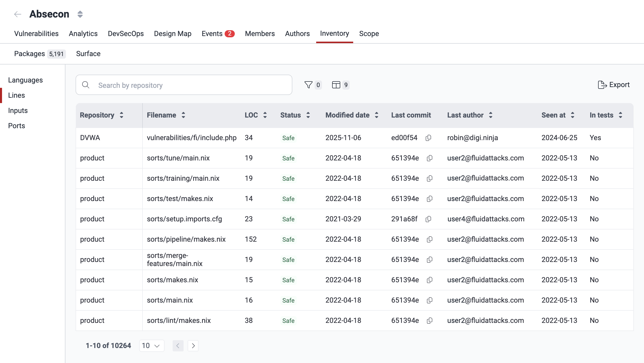Screen dimensions: 644x363
Task: Select Ports in the left sidebar
Action: pos(16,126)
